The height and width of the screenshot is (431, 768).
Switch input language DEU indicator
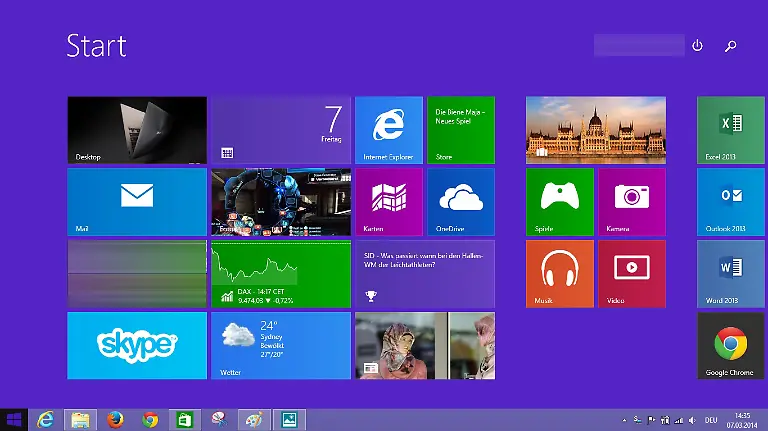point(711,420)
